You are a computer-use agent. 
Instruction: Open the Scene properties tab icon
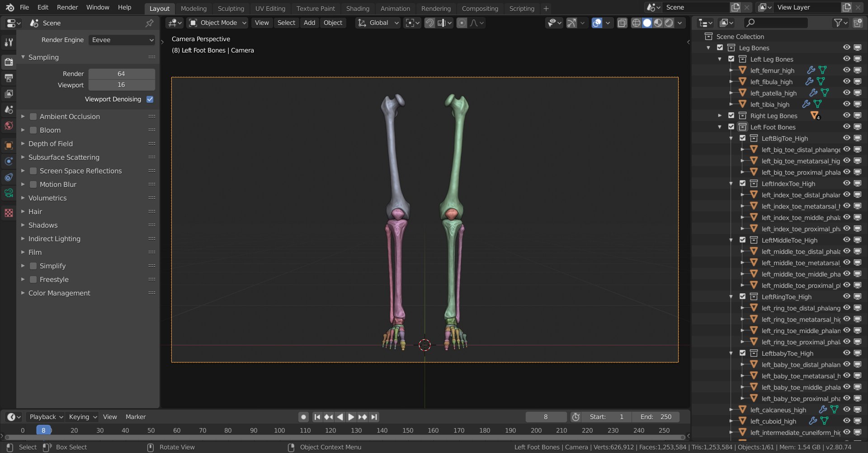pyautogui.click(x=9, y=110)
